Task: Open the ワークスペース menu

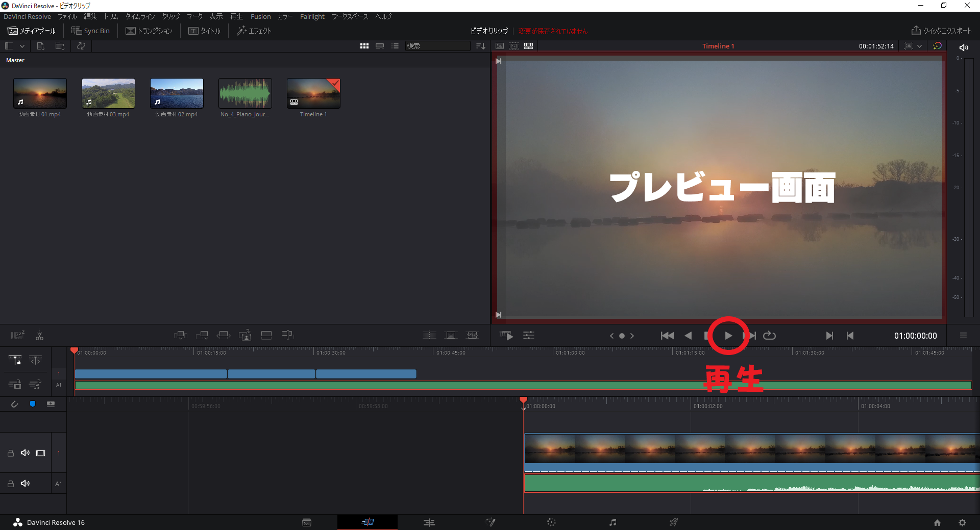Action: (350, 16)
